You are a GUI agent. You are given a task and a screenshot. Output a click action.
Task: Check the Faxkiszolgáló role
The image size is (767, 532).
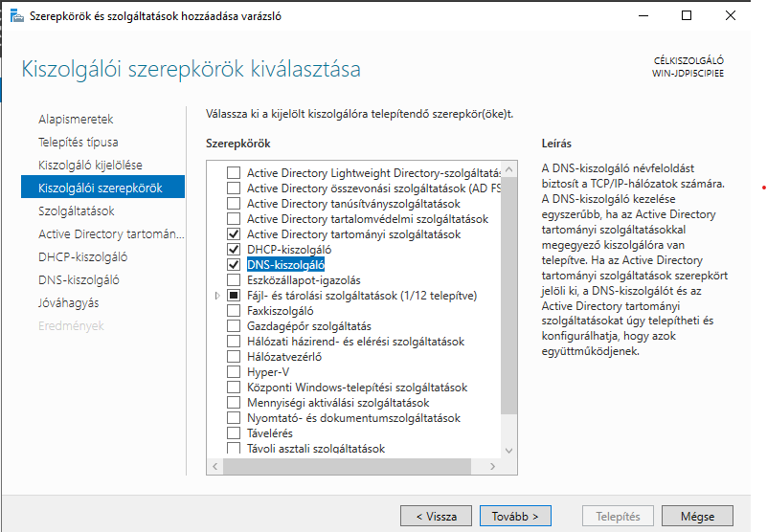[x=233, y=311]
